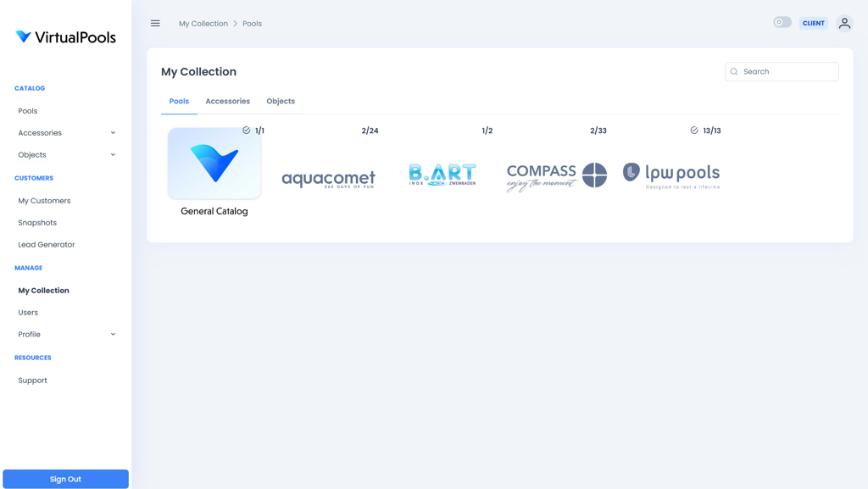Expand the Objects sidebar chevron

pos(113,155)
